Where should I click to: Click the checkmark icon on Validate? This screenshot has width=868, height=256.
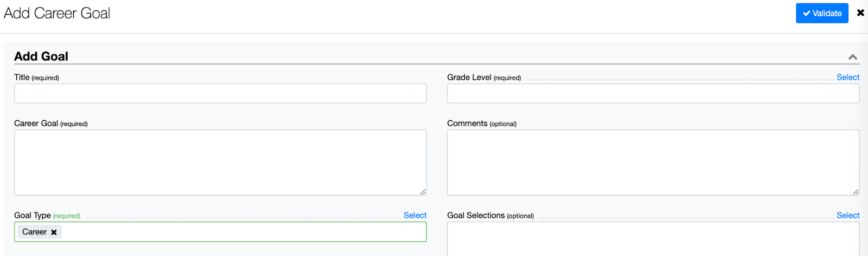coord(807,14)
